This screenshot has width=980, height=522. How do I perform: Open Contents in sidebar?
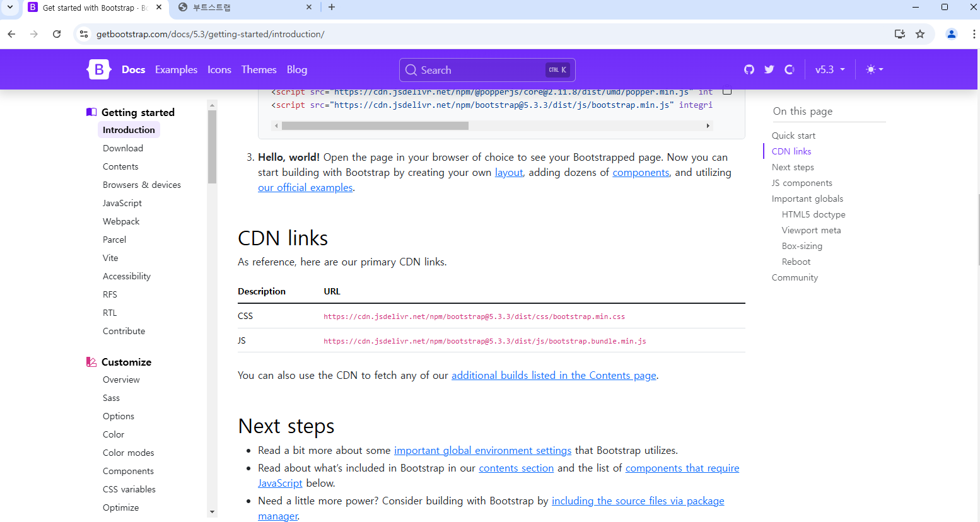pyautogui.click(x=120, y=166)
